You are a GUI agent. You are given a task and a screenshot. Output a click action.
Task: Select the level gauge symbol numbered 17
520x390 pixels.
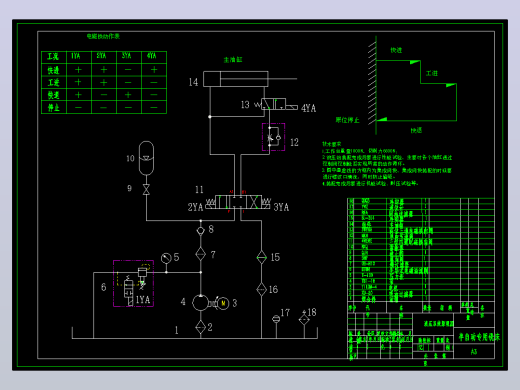276,319
